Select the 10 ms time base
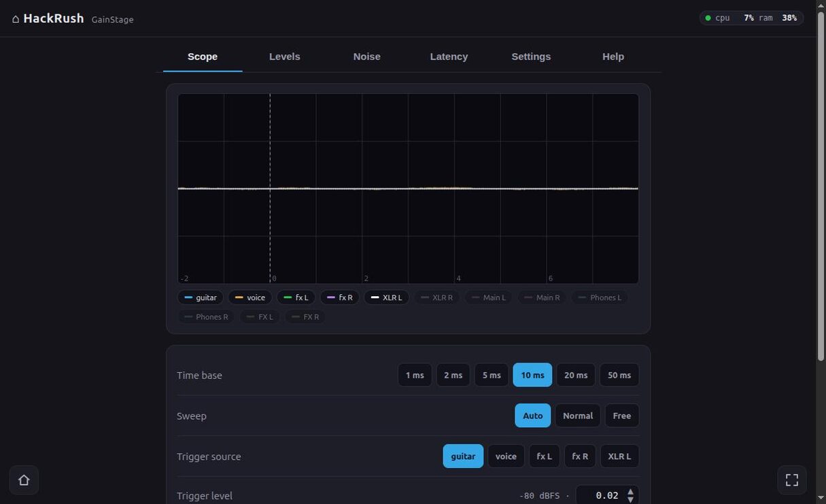 (x=532, y=375)
